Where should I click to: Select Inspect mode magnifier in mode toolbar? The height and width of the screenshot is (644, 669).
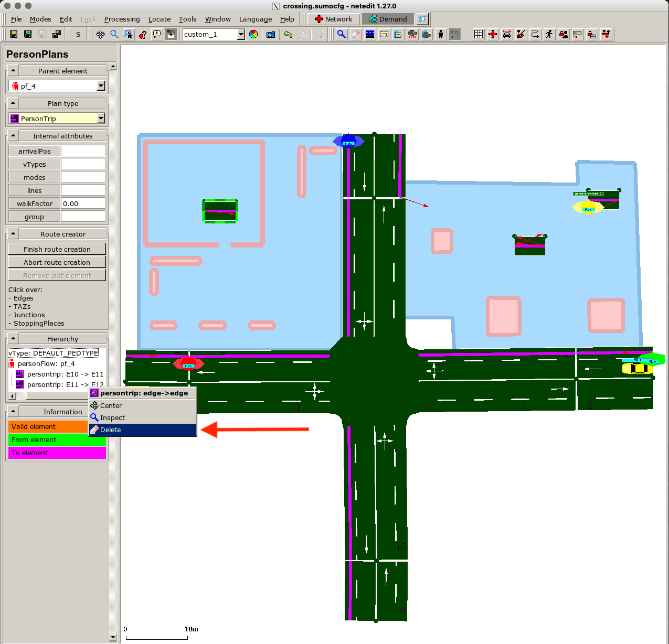click(x=342, y=34)
